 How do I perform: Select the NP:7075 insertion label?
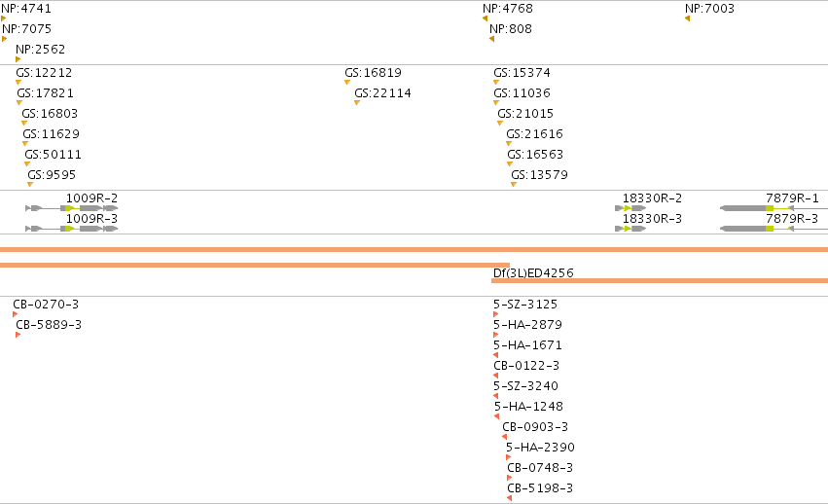coord(27,29)
